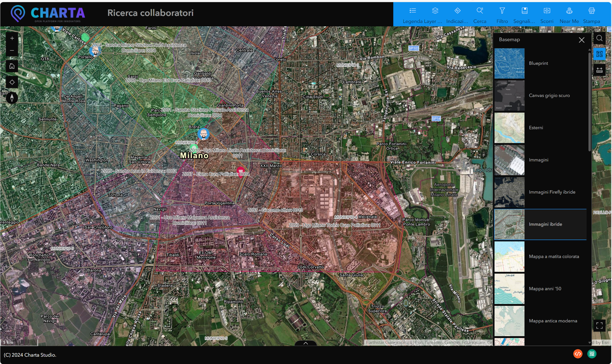The height and width of the screenshot is (364, 612).
Task: Click the Mappa anni '50 label
Action: point(545,289)
